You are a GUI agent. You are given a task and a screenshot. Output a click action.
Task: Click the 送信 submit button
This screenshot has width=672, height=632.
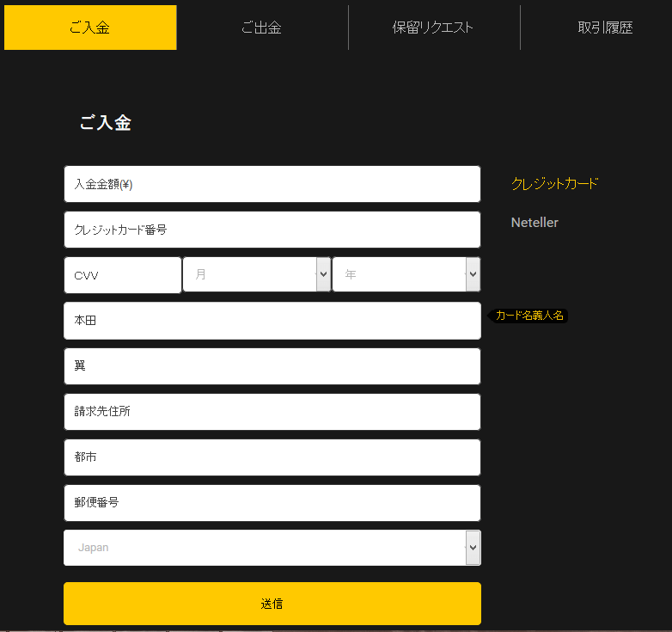(272, 604)
